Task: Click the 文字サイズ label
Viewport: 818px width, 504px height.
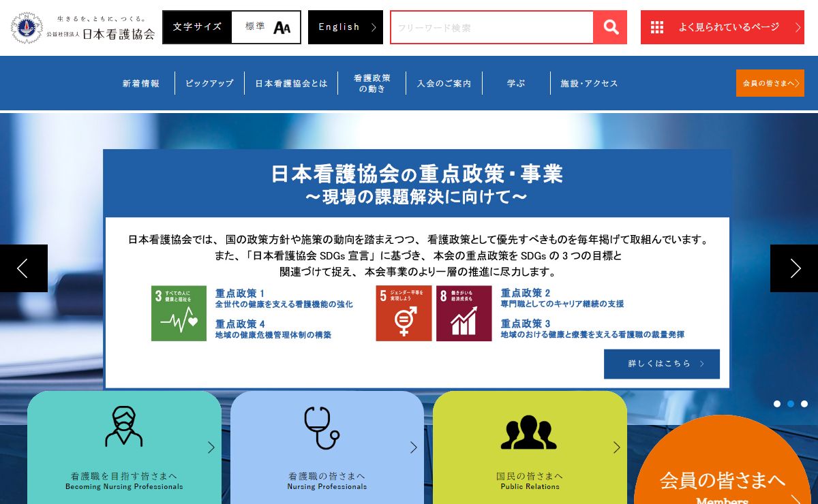Action: [197, 27]
